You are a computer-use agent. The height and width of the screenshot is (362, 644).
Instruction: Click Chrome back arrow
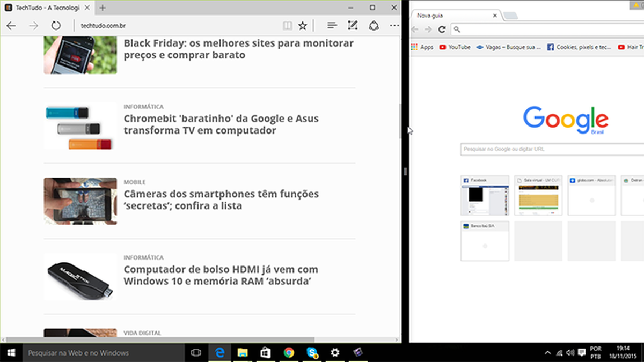[x=415, y=29]
